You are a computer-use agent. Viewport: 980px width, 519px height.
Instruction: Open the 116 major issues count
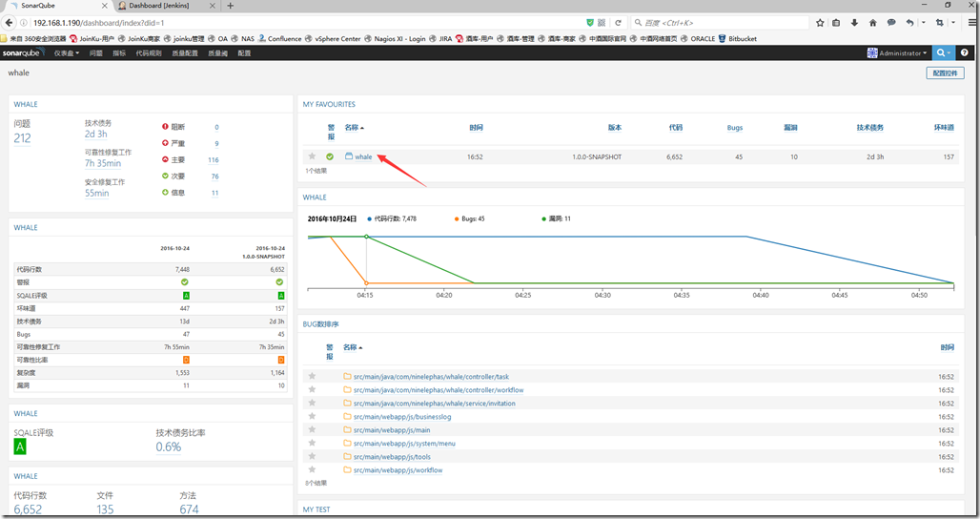point(214,160)
